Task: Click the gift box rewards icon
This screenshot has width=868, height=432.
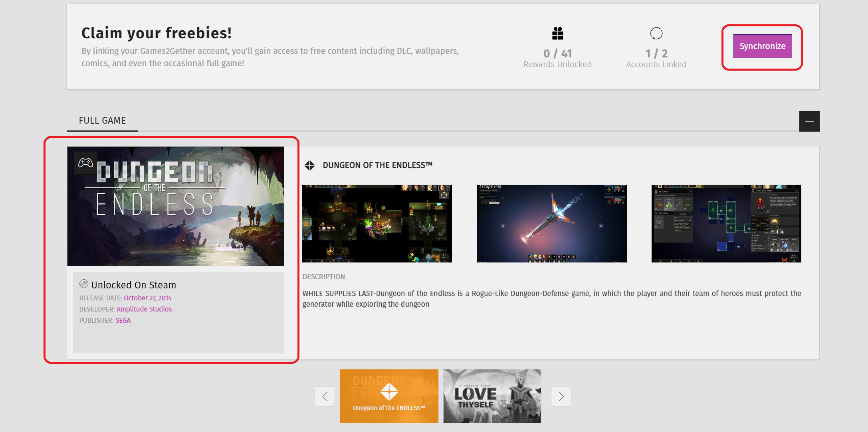Action: (x=557, y=34)
